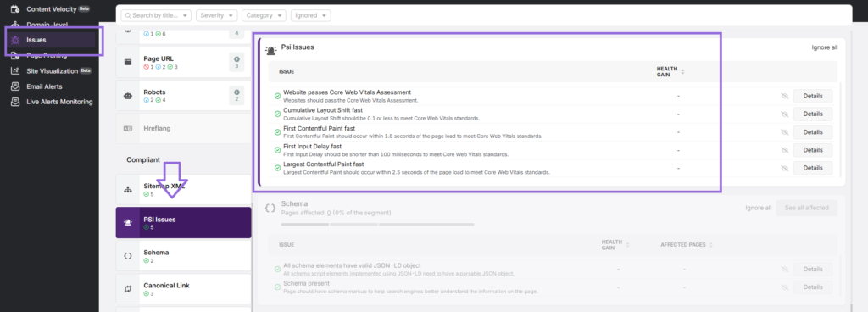Click the PSI Issues siren icon in list
This screenshot has height=312, width=868.
pyautogui.click(x=128, y=222)
